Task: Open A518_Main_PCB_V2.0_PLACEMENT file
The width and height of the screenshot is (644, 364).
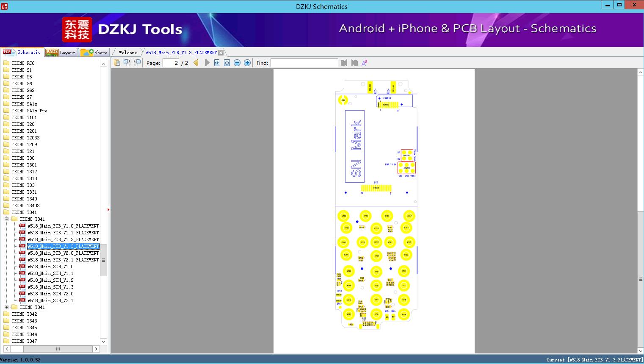Action: tap(63, 253)
